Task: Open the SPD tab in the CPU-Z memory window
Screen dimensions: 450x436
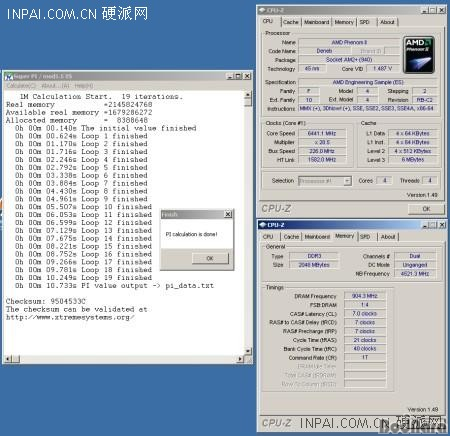Action: click(x=365, y=237)
